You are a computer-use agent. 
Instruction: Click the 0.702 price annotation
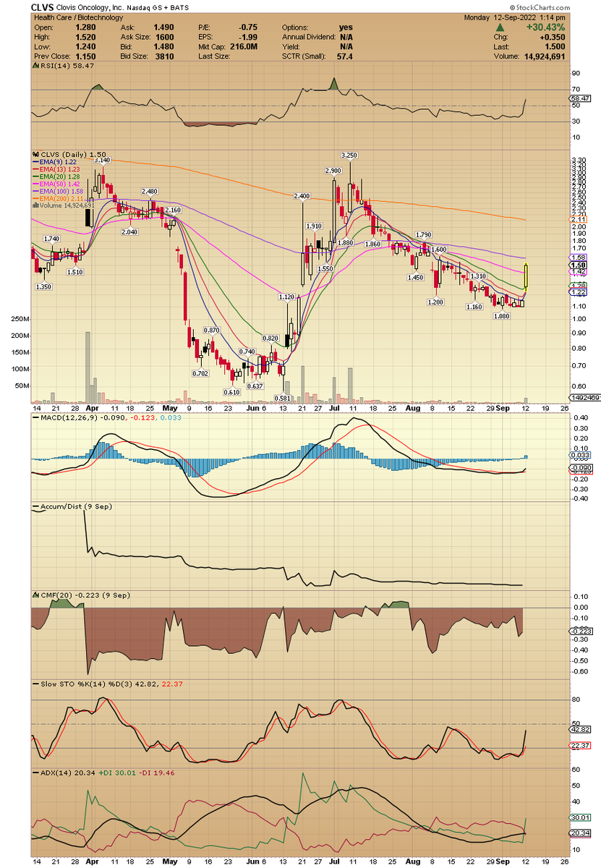pyautogui.click(x=200, y=373)
